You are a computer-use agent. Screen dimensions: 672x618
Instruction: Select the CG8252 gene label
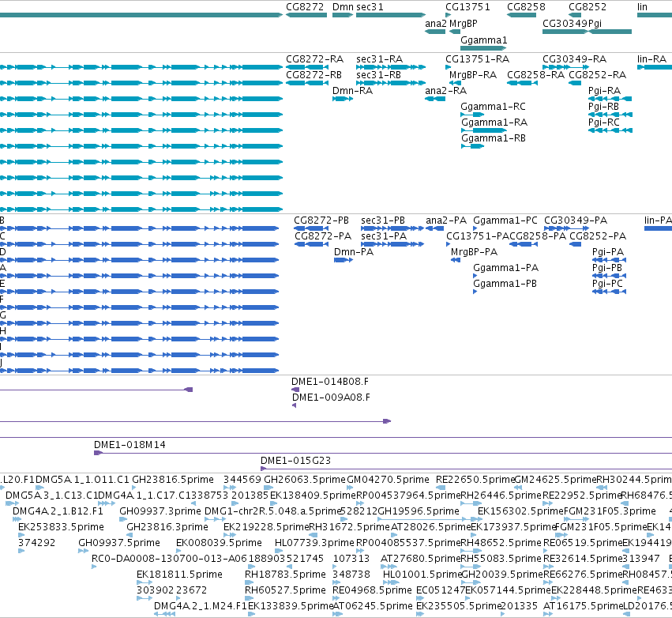pyautogui.click(x=588, y=7)
